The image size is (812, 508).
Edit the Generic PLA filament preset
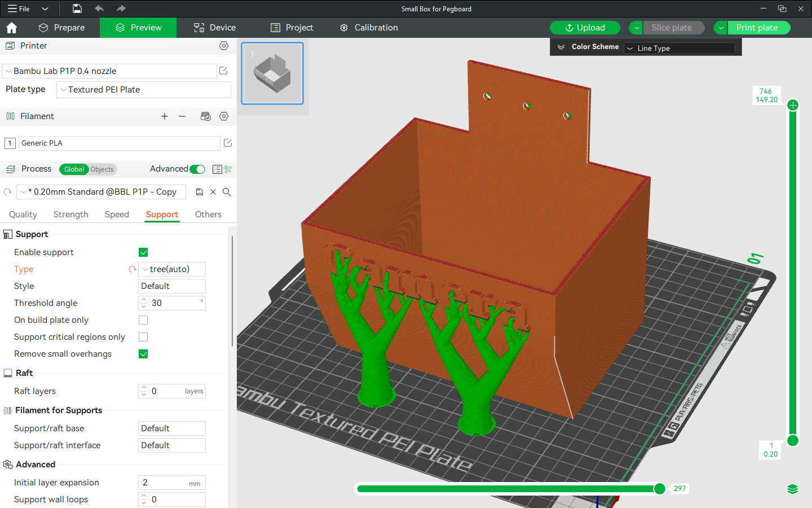(x=228, y=143)
